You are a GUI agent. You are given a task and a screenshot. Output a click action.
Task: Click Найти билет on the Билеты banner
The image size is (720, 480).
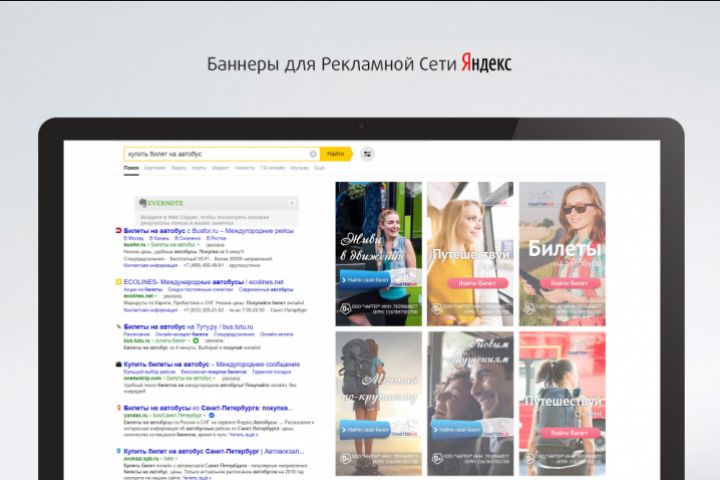tap(569, 283)
